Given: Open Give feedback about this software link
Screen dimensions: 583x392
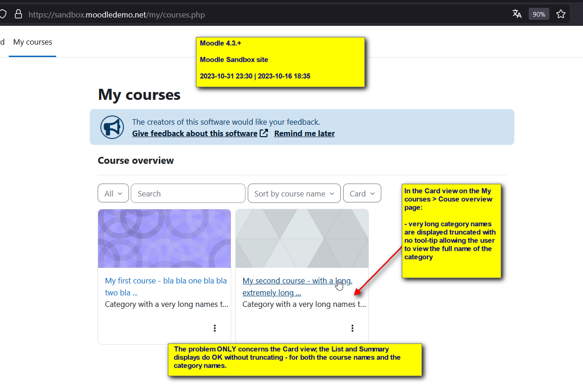Looking at the screenshot, I should pos(195,133).
